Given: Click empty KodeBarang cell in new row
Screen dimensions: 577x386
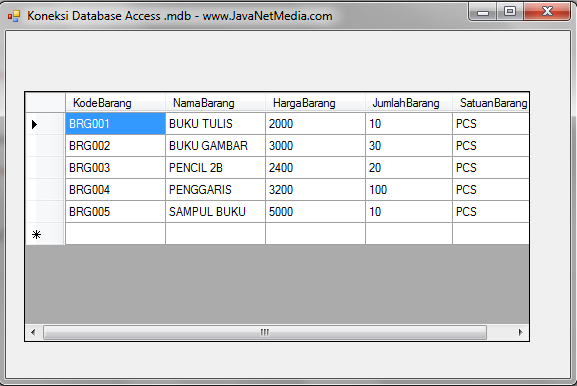Looking at the screenshot, I should [x=116, y=234].
